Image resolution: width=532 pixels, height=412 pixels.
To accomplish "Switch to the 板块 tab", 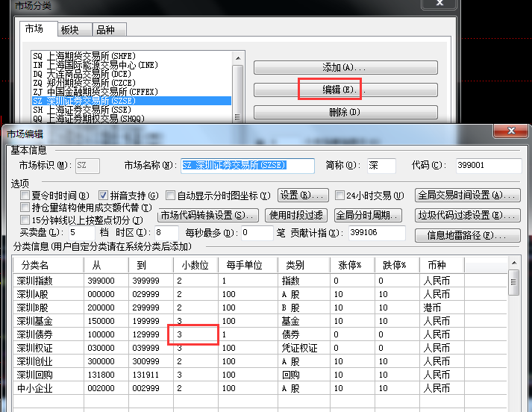I will click(75, 30).
